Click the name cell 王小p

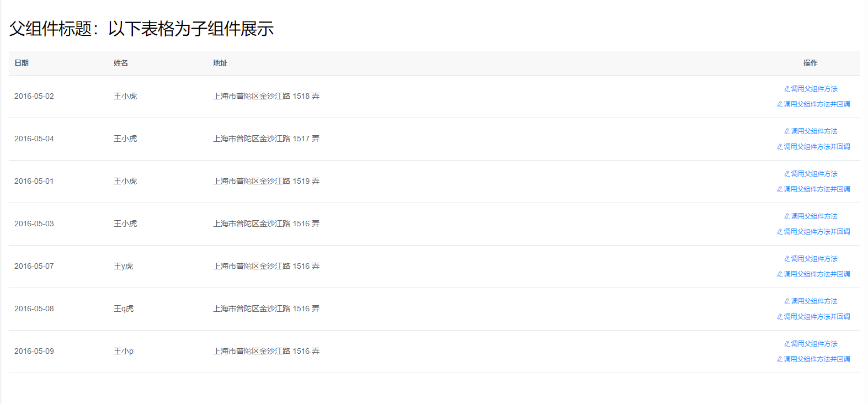tap(124, 352)
